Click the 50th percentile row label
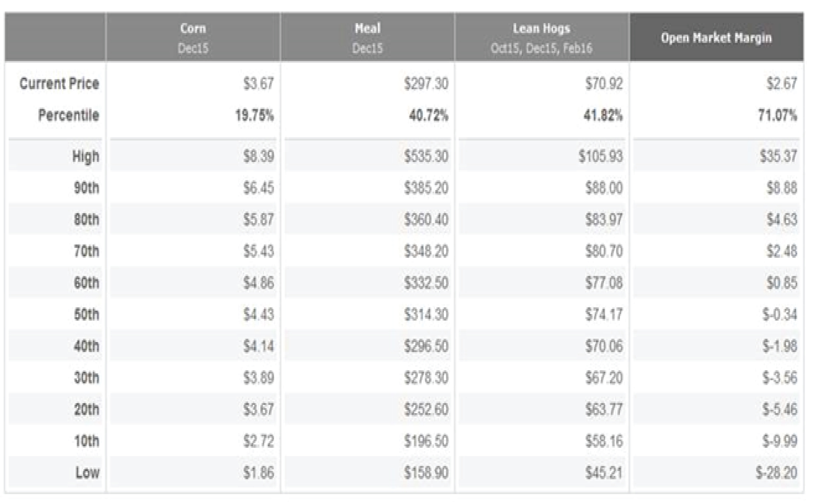The width and height of the screenshot is (817, 504). click(86, 314)
